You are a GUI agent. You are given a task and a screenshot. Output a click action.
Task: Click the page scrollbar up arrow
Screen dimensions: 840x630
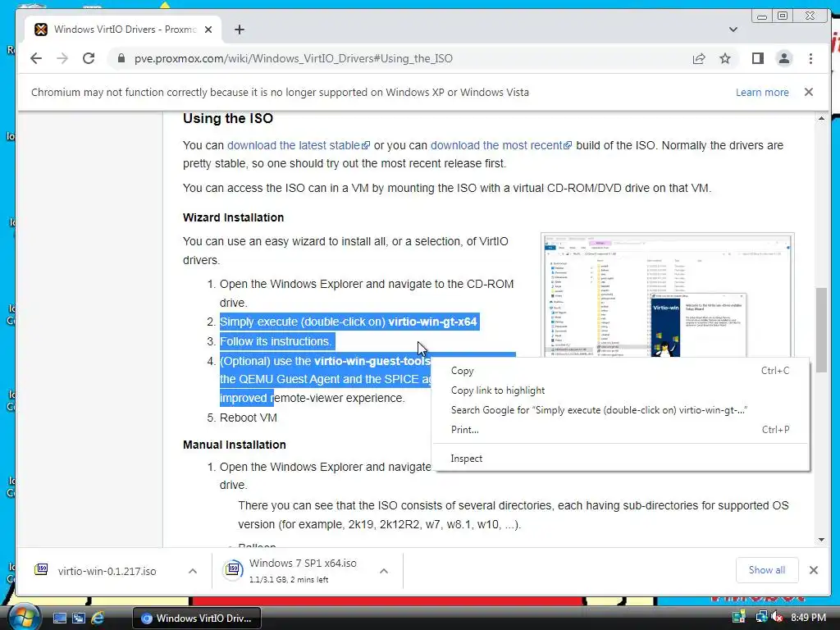(x=821, y=118)
